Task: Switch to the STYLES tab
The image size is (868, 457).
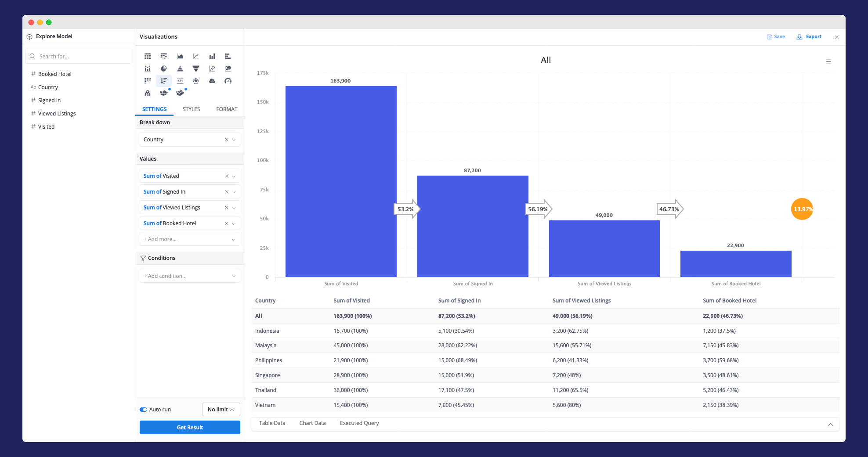Action: 191,109
